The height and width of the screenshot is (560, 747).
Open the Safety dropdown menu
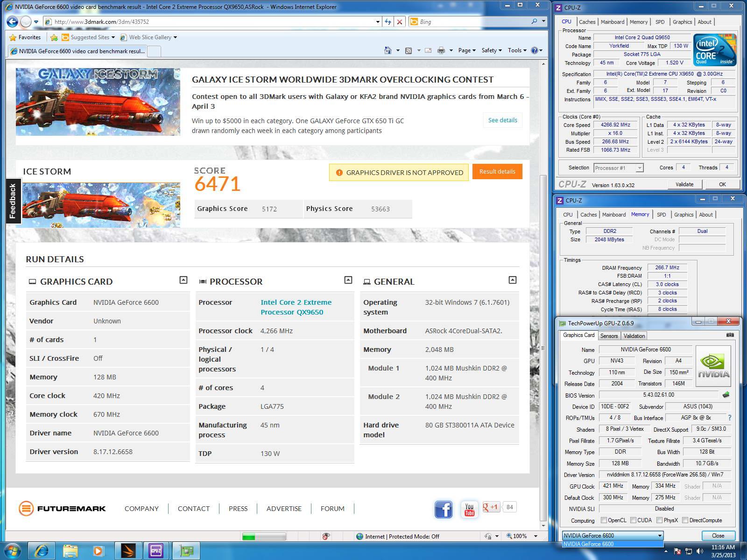point(492,50)
